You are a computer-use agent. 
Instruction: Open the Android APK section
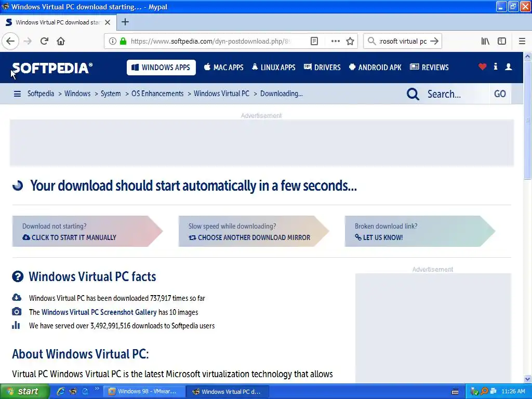pyautogui.click(x=375, y=68)
